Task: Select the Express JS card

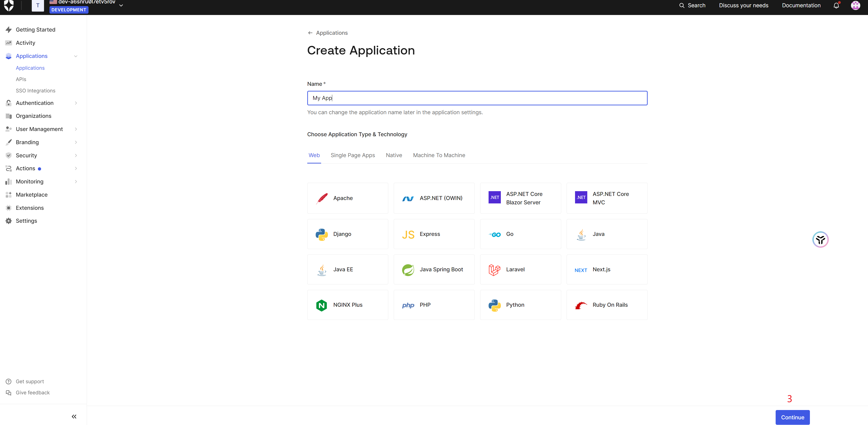Action: pos(434,234)
